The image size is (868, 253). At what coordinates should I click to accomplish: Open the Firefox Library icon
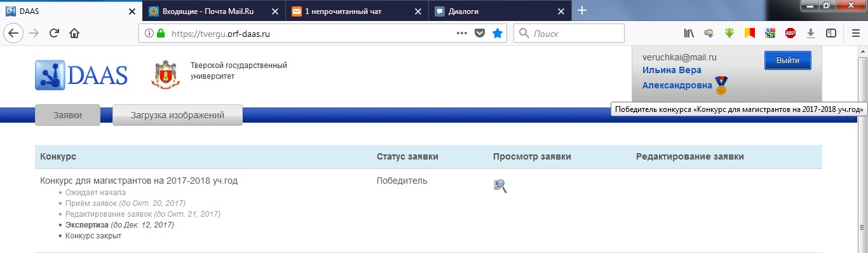click(x=689, y=34)
